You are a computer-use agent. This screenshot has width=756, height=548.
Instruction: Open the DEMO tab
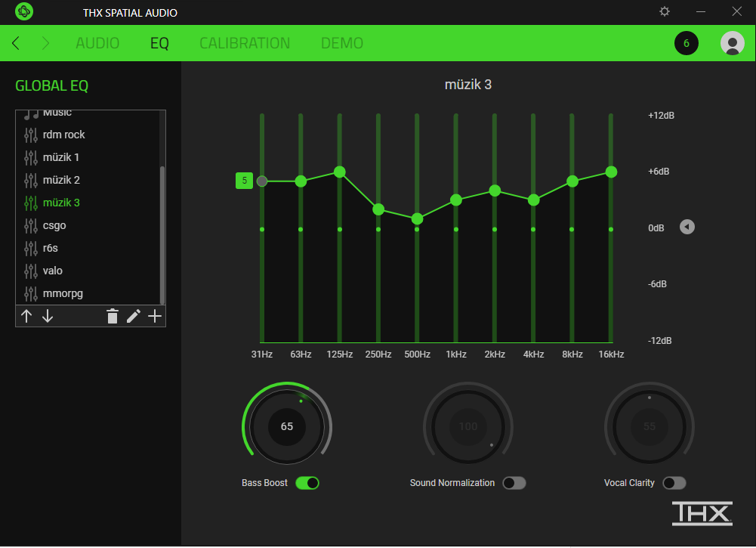point(342,43)
